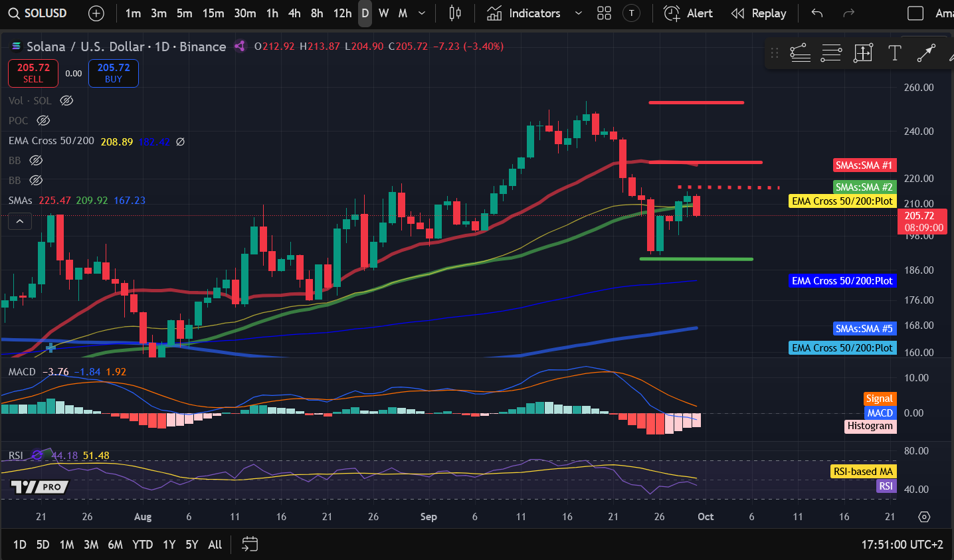Viewport: 954px width, 560px height.
Task: Open symbol search for SOLUSD
Action: tap(38, 13)
